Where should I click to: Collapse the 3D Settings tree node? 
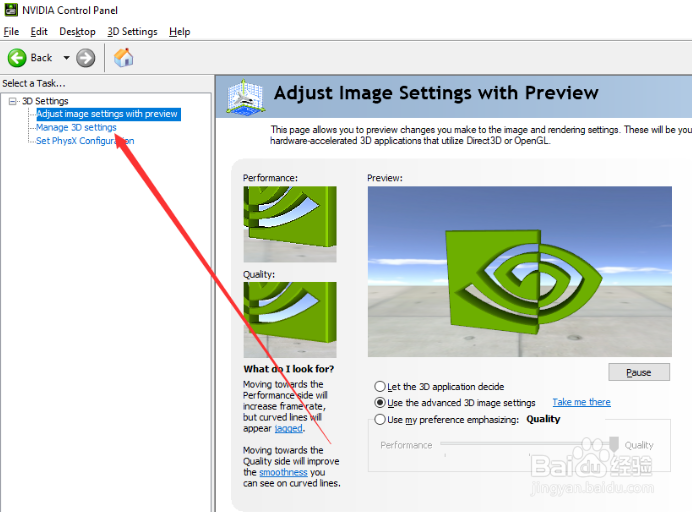pyautogui.click(x=12, y=101)
